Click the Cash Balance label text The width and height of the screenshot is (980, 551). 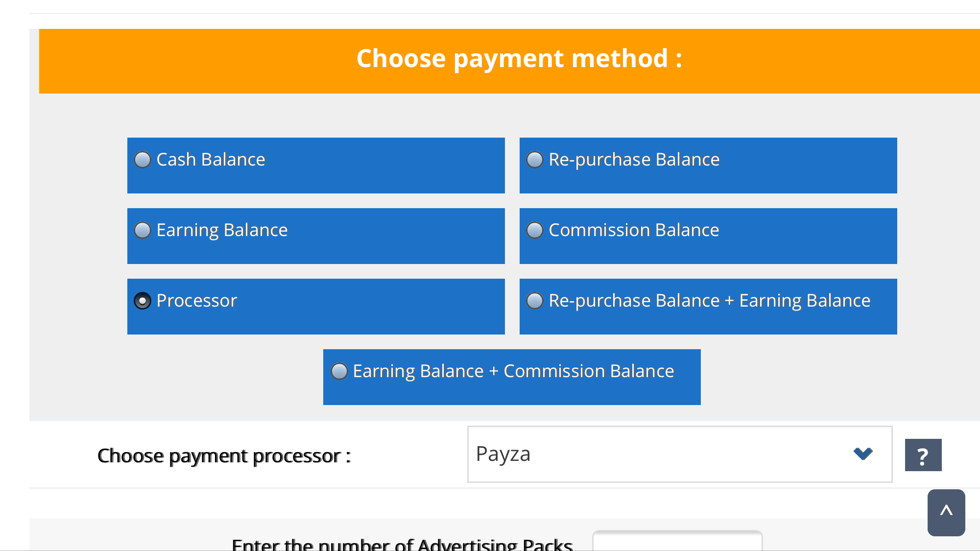211,160
